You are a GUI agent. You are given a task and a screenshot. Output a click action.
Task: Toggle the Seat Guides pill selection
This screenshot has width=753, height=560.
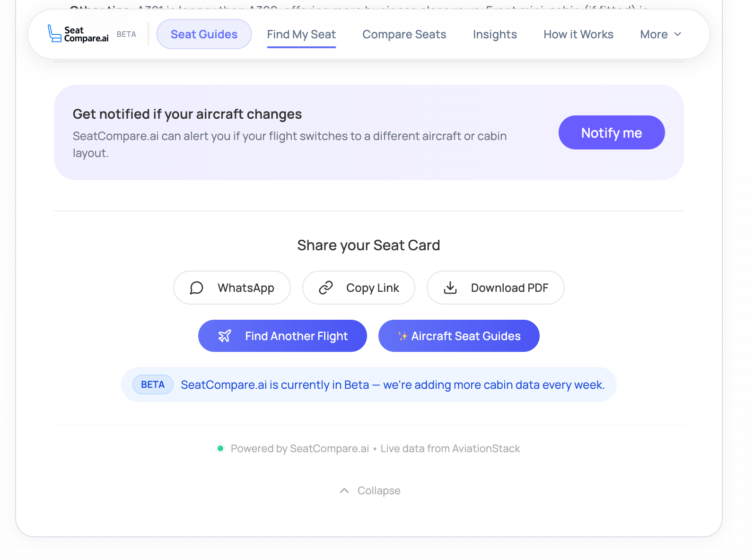(204, 34)
